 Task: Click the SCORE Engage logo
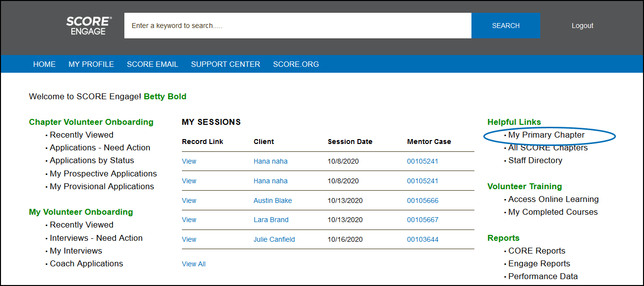89,26
